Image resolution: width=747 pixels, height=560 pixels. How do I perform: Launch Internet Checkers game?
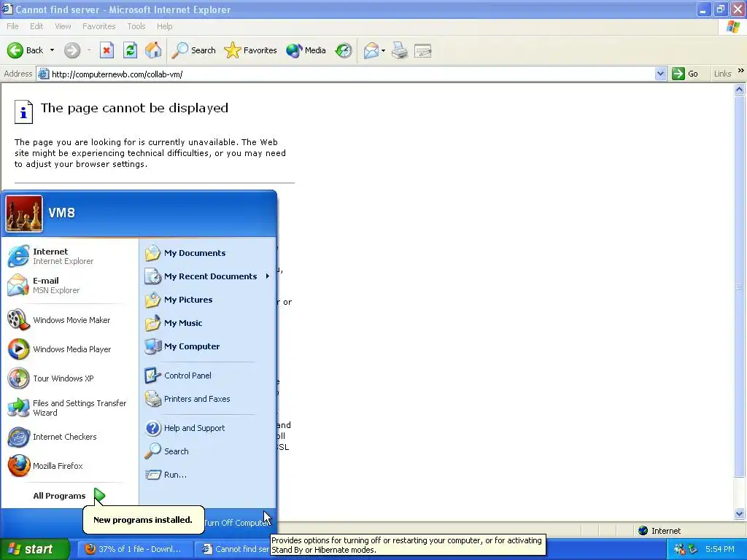coord(69,437)
